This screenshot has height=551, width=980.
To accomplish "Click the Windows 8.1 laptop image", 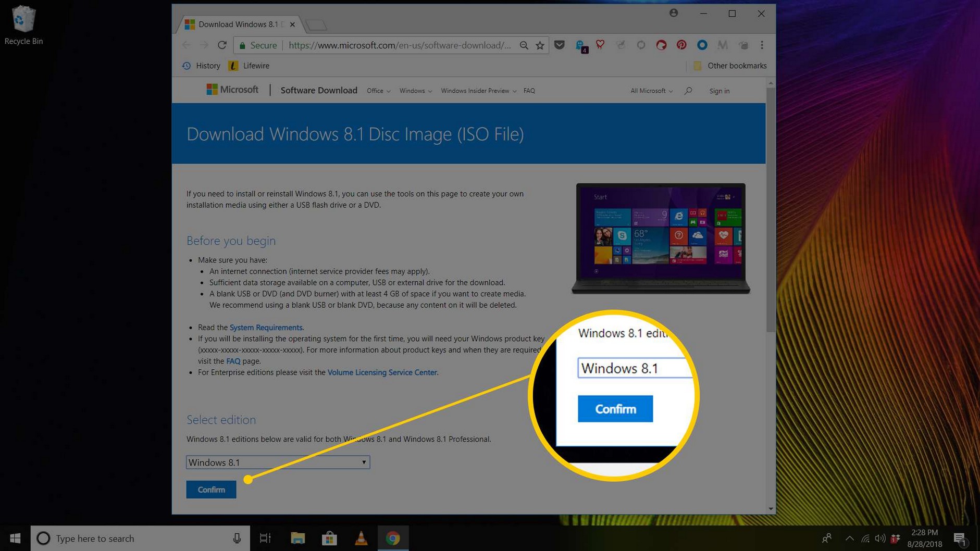I will [x=661, y=239].
